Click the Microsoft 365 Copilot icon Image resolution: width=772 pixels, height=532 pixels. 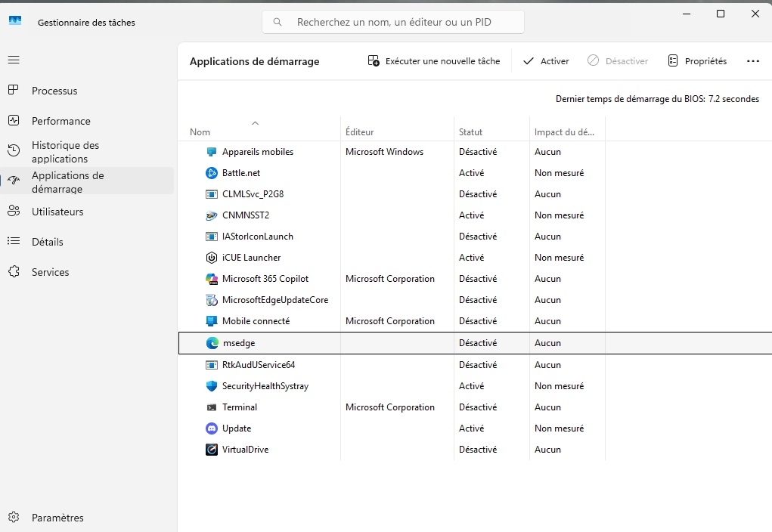(212, 279)
